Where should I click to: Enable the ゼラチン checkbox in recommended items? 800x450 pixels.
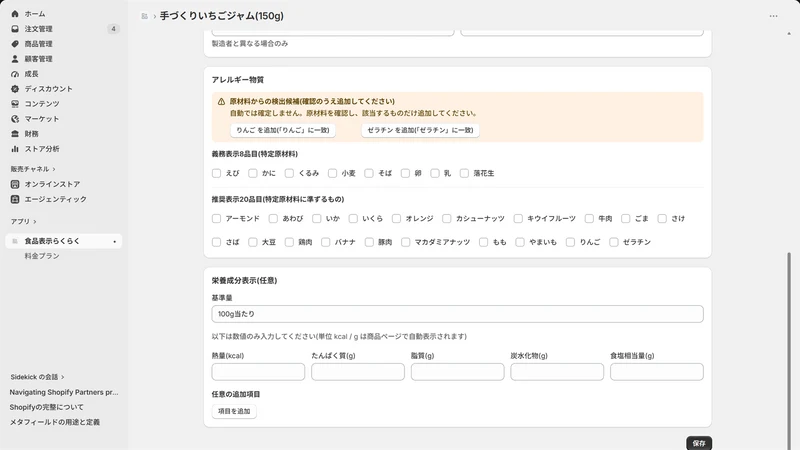click(614, 242)
